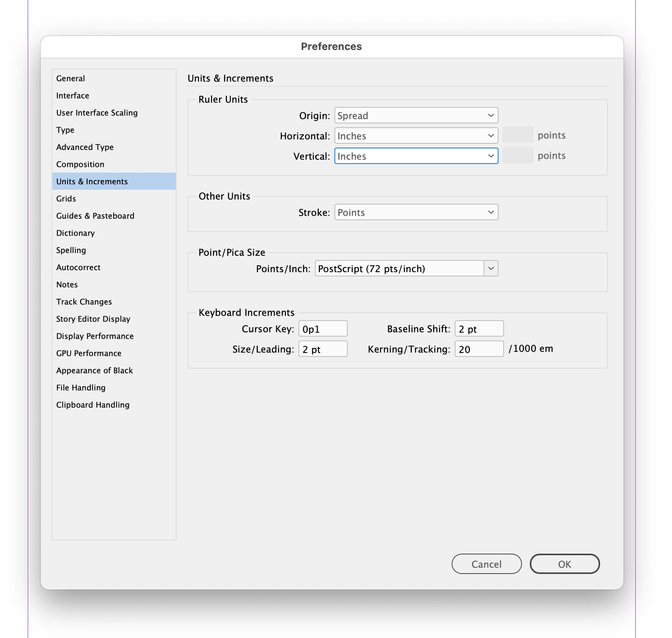This screenshot has height=638, width=672.
Task: Expand the Points/Inch dropdown arrow
Action: [491, 269]
